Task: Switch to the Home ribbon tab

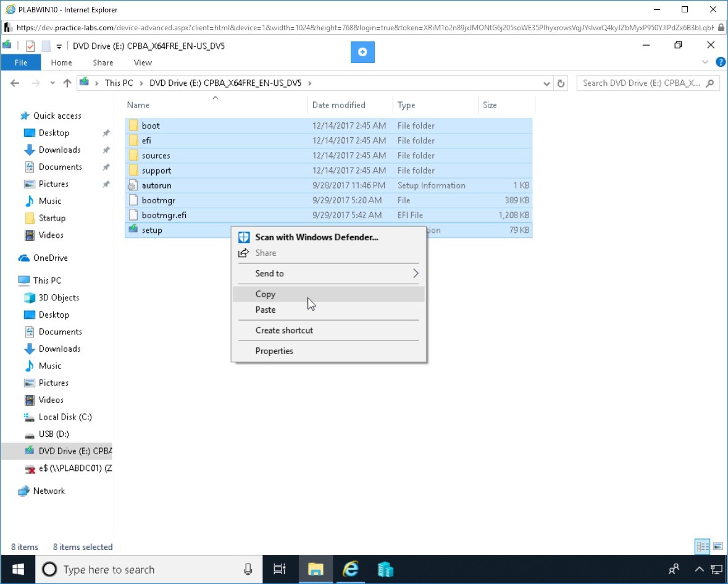Action: 61,62
